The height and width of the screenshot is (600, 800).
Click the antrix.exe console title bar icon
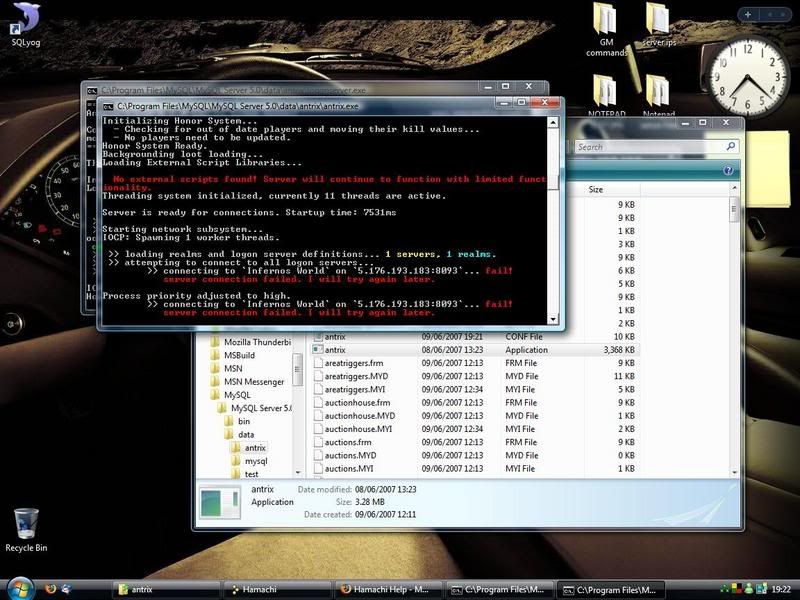coord(108,106)
